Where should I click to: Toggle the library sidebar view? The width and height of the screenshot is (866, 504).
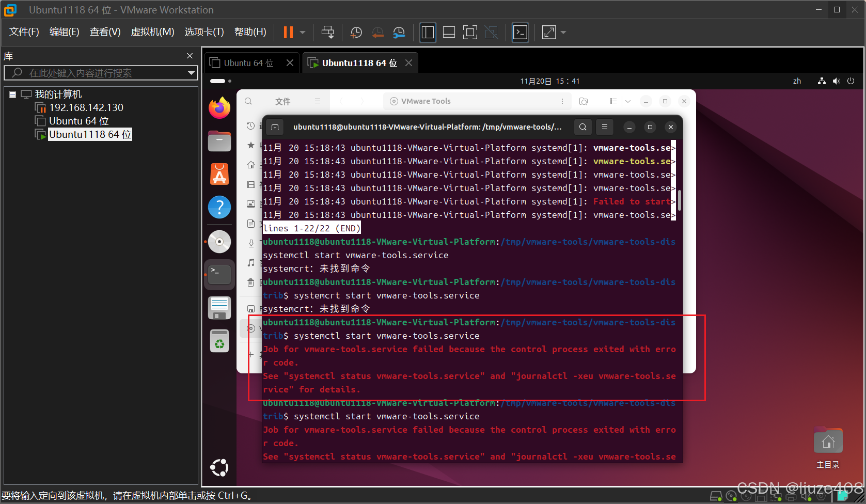(428, 32)
